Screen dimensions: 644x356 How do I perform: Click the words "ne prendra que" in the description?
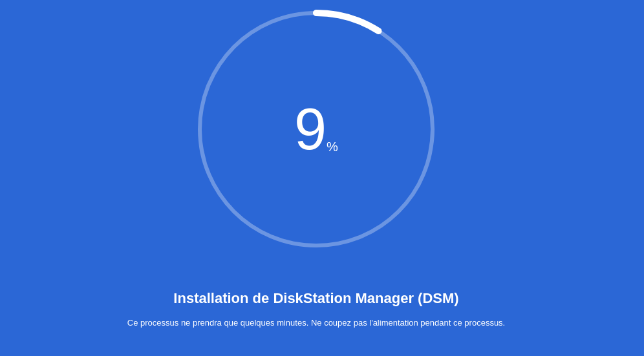209,323
